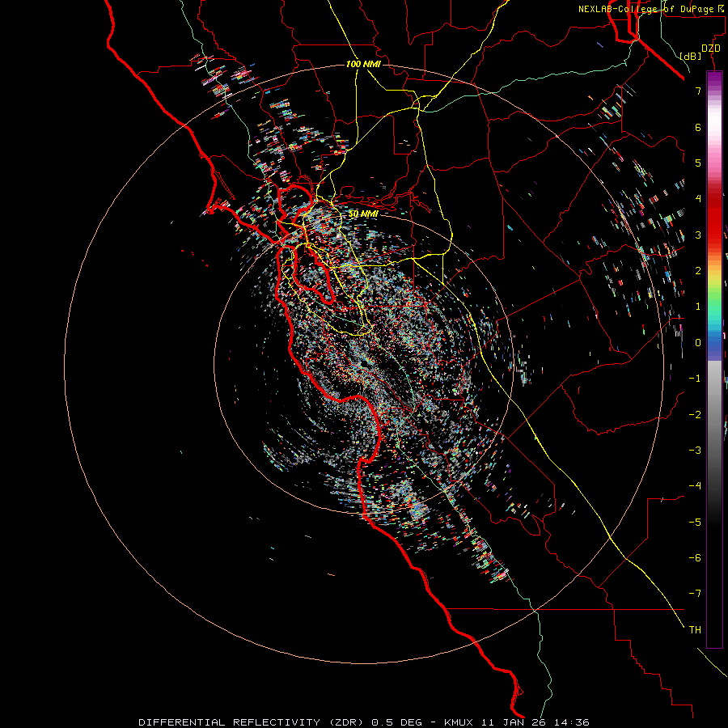Click the "-4" value on the color scale

click(695, 485)
